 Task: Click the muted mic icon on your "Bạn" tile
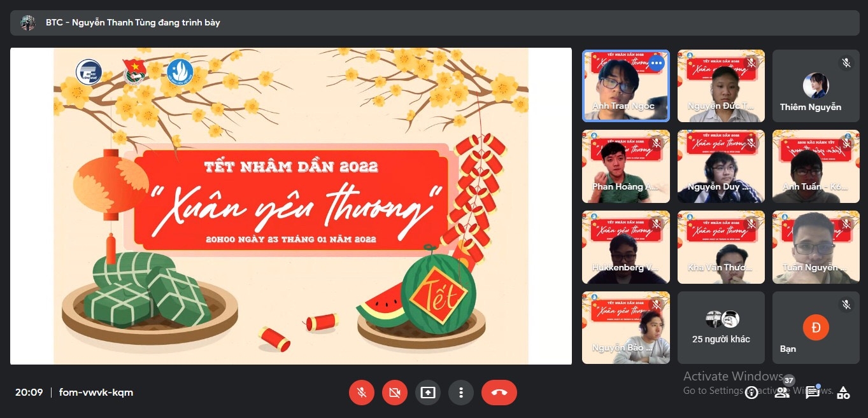click(846, 305)
